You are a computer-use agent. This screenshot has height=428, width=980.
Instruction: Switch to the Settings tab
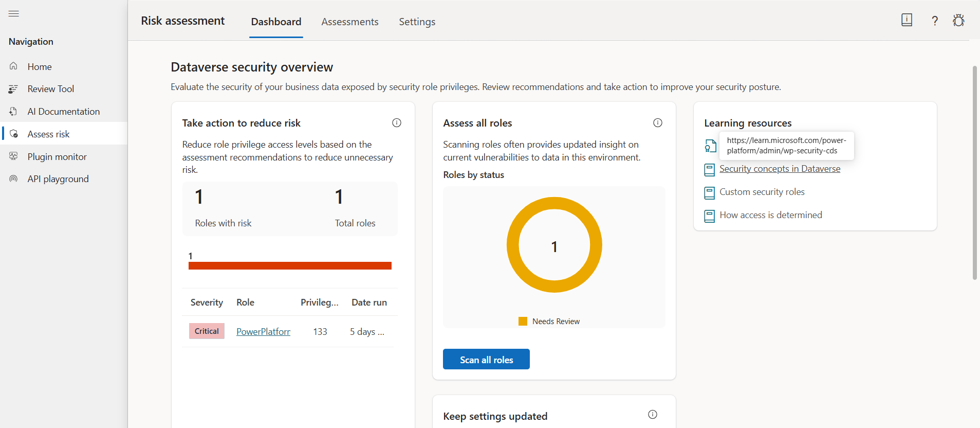[417, 22]
